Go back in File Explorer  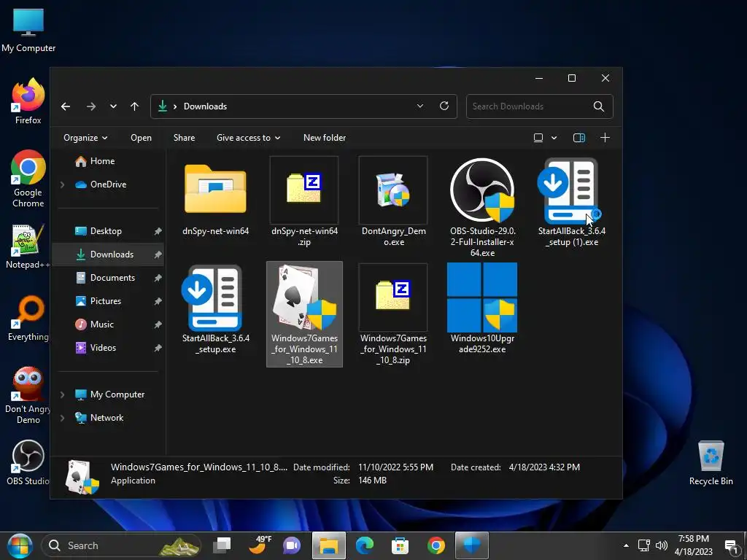pyautogui.click(x=66, y=106)
